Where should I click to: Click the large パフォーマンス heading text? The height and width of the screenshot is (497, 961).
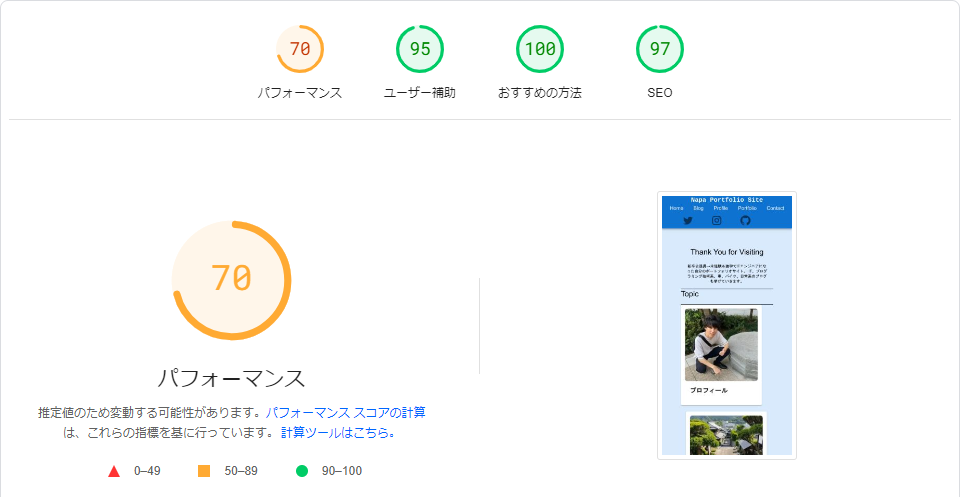click(x=231, y=378)
